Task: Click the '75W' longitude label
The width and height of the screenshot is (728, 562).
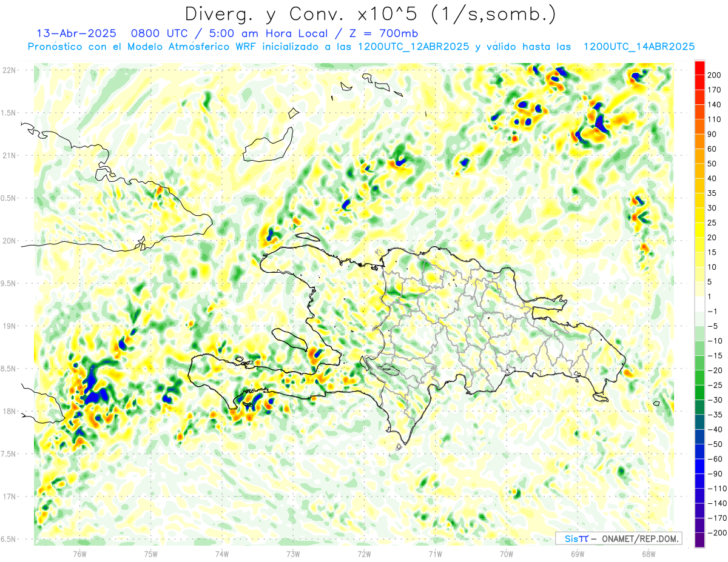Action: [x=151, y=554]
